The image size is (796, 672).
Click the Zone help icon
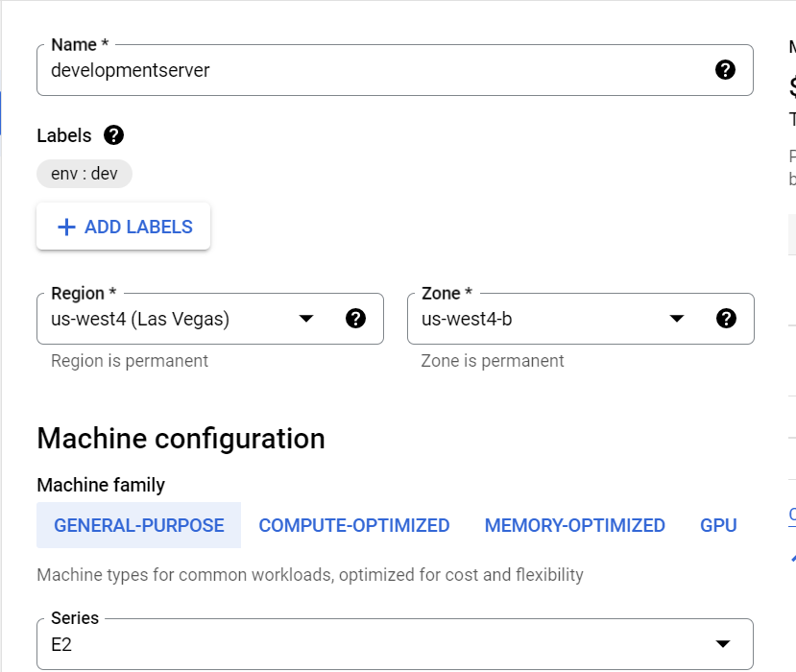click(726, 318)
